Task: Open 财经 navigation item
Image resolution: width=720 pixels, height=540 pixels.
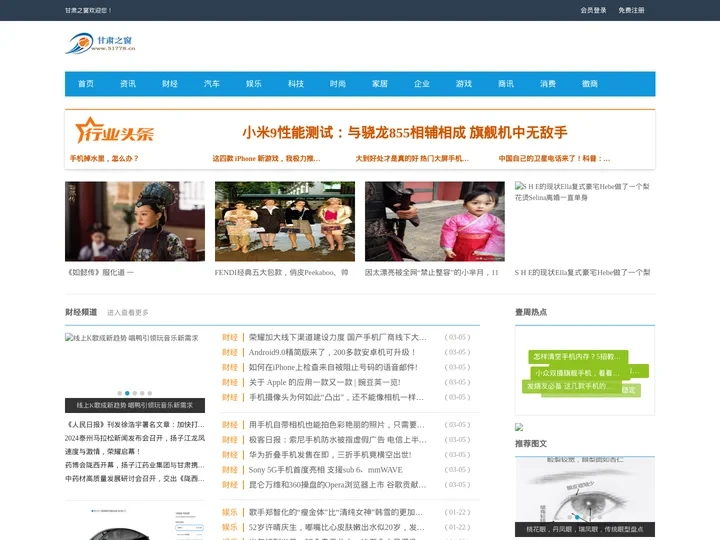Action: pos(170,84)
